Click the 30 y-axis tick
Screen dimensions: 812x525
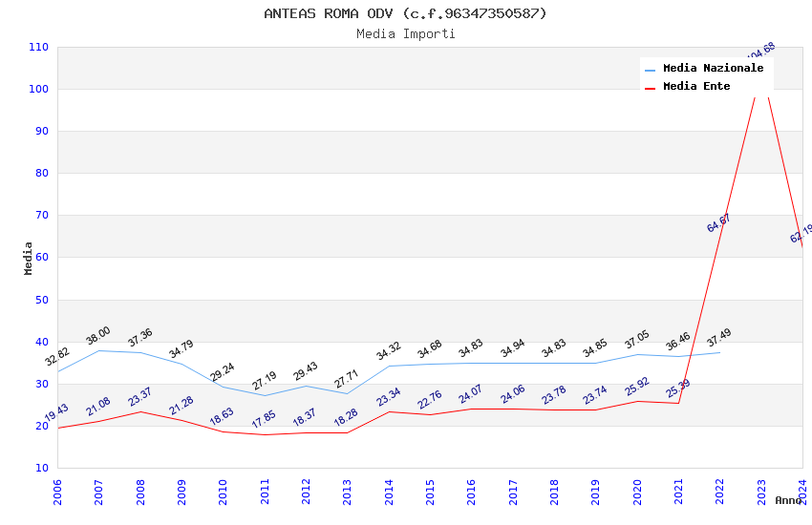pyautogui.click(x=42, y=384)
